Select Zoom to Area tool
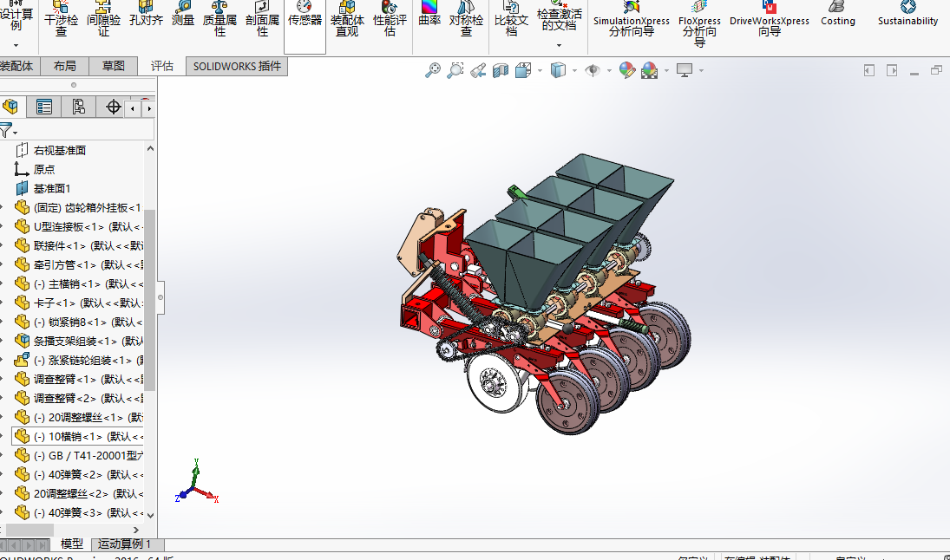 point(455,71)
